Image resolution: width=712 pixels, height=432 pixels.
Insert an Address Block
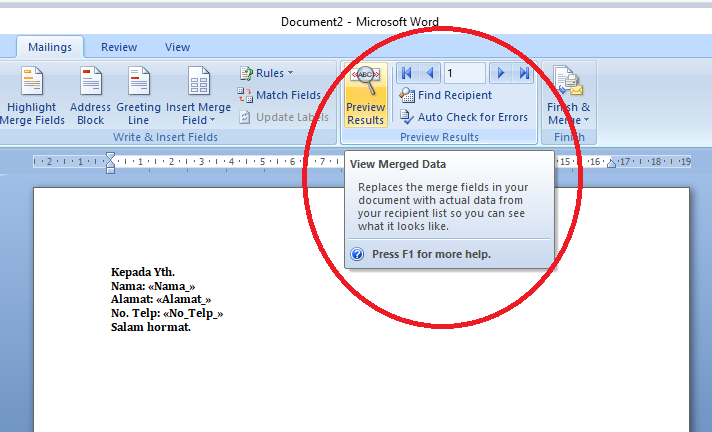coord(90,96)
